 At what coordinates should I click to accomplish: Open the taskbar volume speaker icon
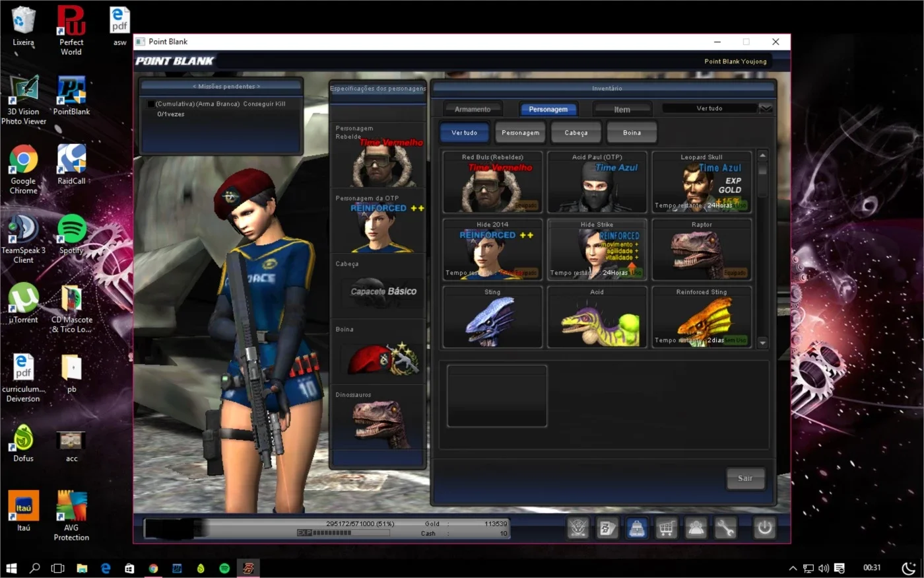click(x=824, y=568)
